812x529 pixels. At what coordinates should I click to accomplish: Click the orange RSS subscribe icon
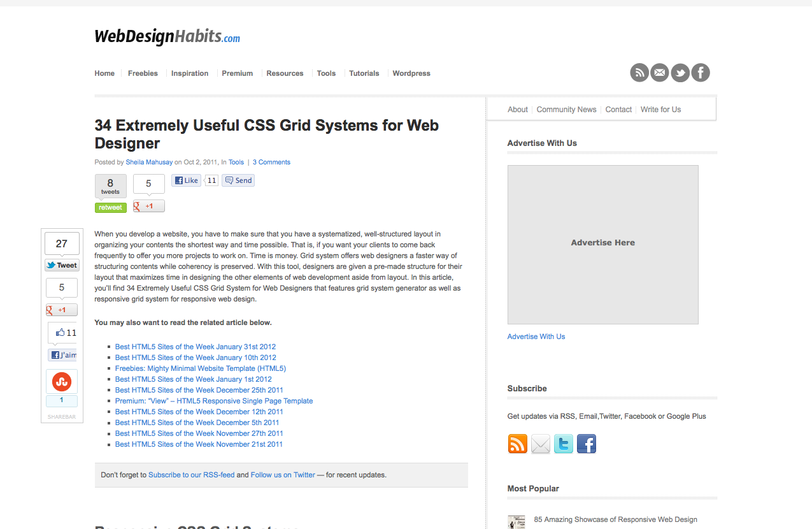click(517, 444)
